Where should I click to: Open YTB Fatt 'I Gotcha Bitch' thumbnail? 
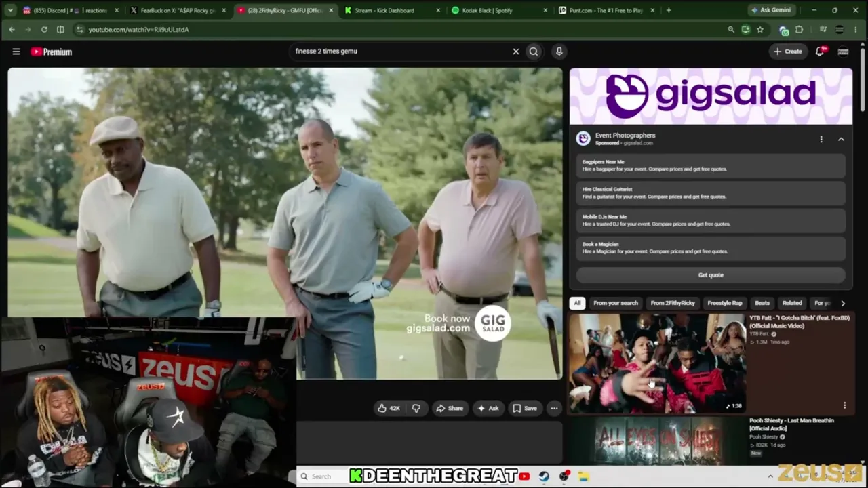(656, 363)
